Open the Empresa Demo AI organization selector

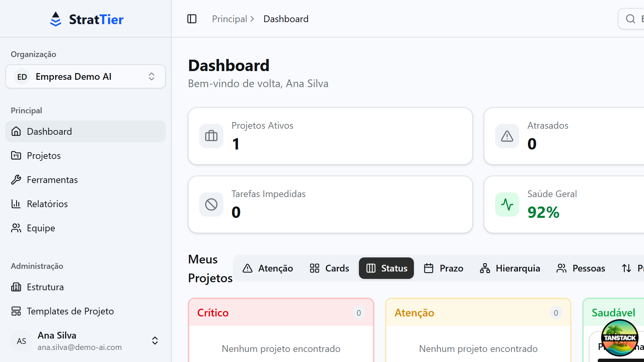click(x=85, y=76)
